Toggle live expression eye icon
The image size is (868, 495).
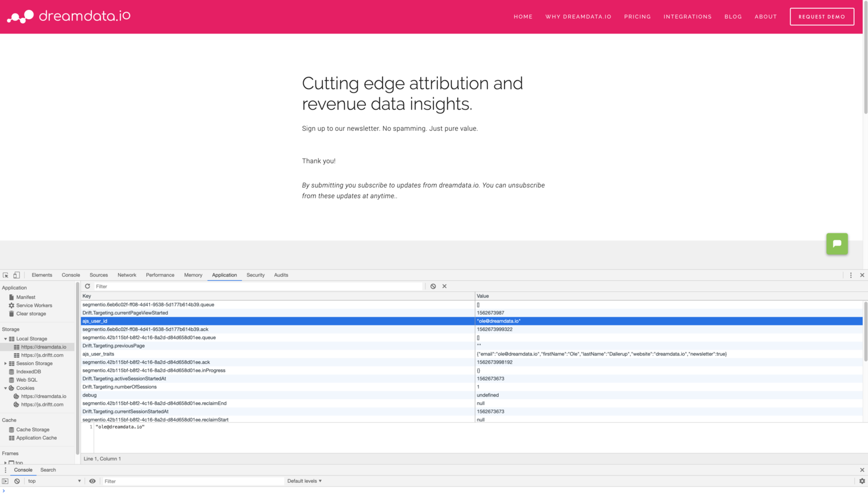tap(92, 481)
